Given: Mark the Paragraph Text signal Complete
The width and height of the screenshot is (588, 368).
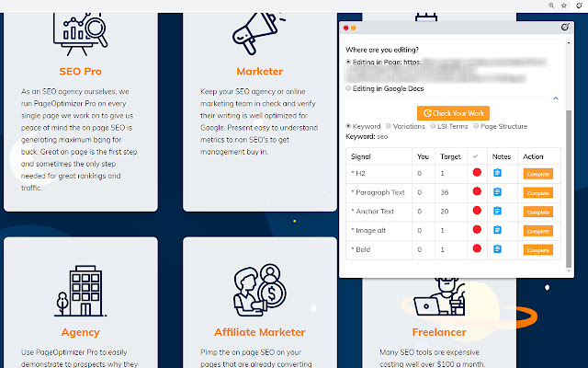Looking at the screenshot, I should 538,193.
